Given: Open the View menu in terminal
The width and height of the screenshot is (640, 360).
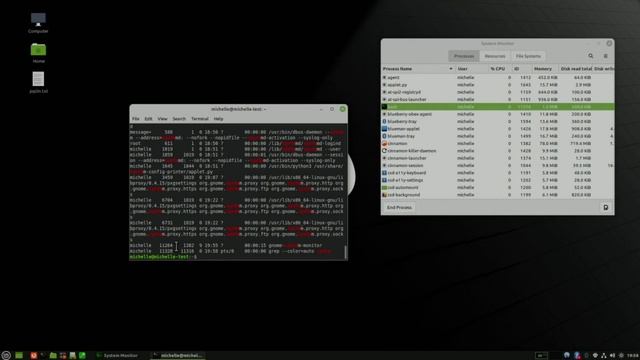Looking at the screenshot, I should pyautogui.click(x=162, y=119).
